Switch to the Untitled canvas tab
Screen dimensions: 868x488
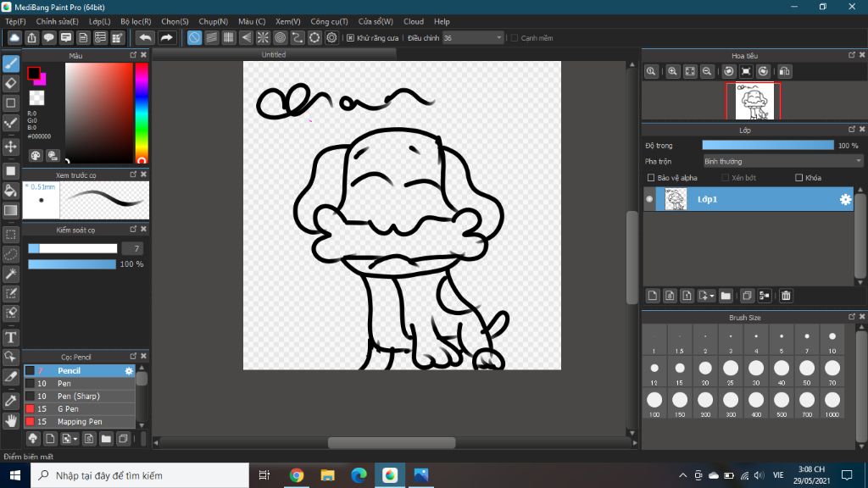tap(274, 54)
